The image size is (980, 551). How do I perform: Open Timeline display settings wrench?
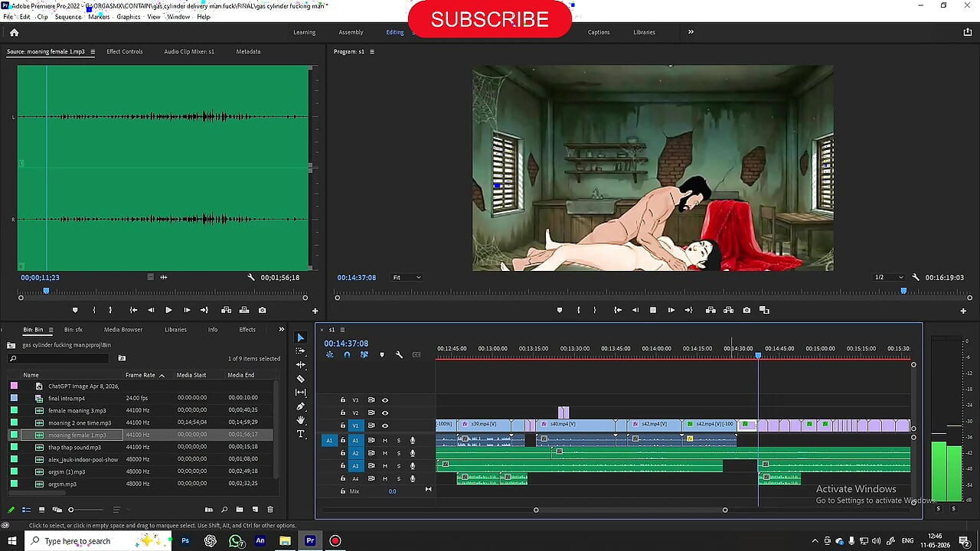(x=399, y=354)
